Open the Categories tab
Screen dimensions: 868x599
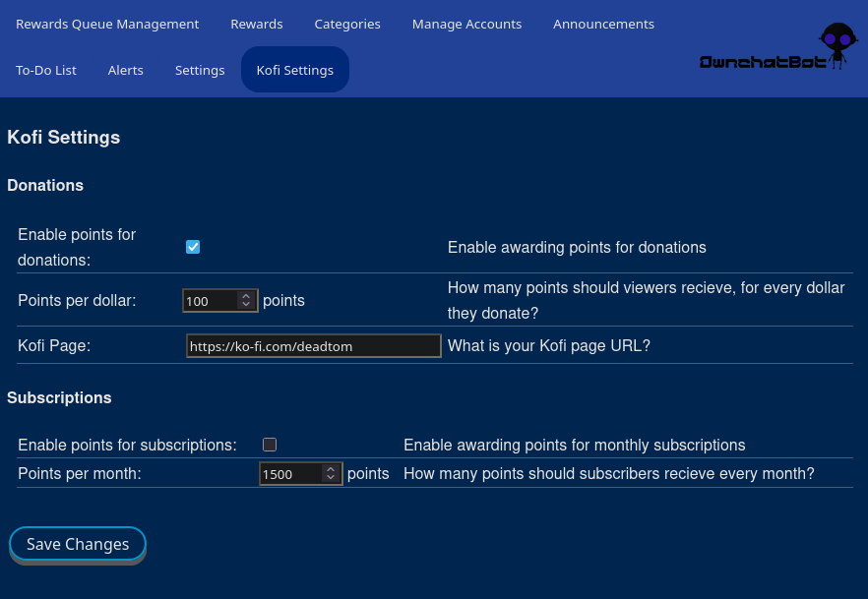(x=347, y=24)
